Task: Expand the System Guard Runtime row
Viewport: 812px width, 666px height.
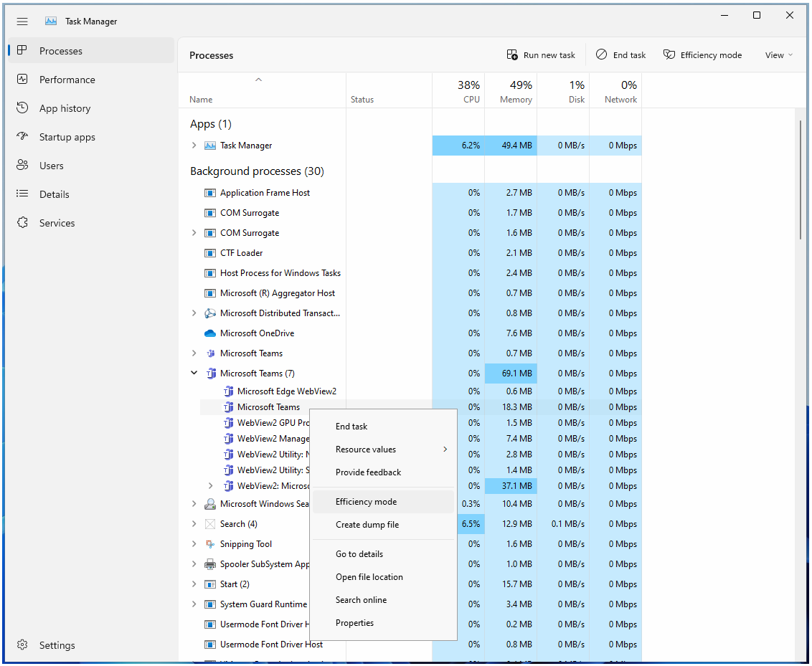Action: click(x=194, y=604)
